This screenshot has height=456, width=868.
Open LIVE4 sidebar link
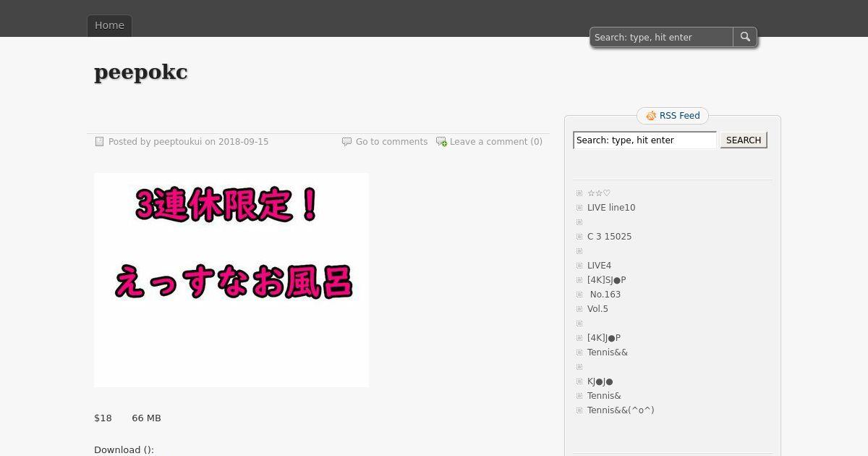(599, 266)
